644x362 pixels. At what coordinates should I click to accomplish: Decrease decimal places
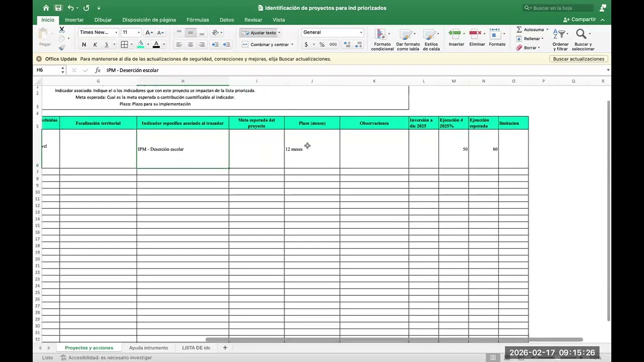pyautogui.click(x=359, y=45)
